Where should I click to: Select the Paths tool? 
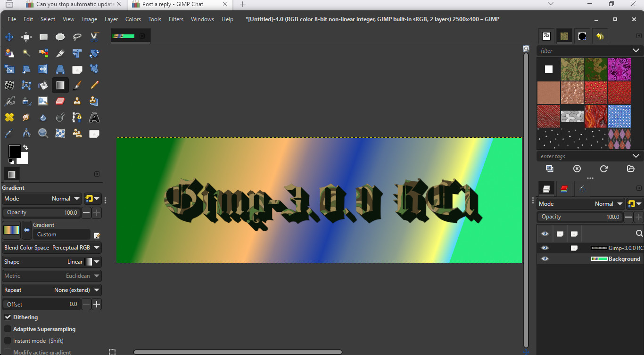pyautogui.click(x=77, y=117)
